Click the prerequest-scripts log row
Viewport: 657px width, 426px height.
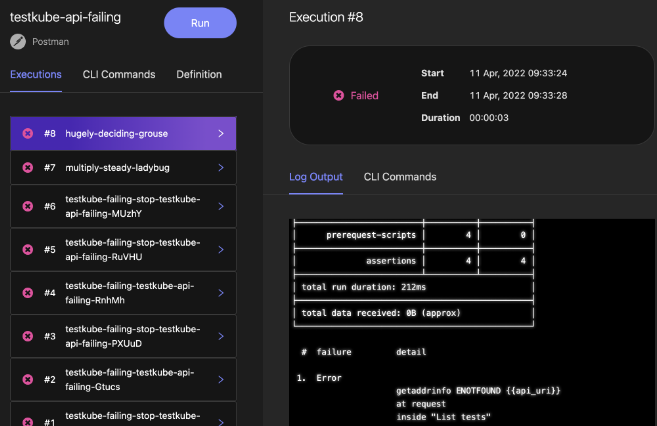tap(414, 235)
